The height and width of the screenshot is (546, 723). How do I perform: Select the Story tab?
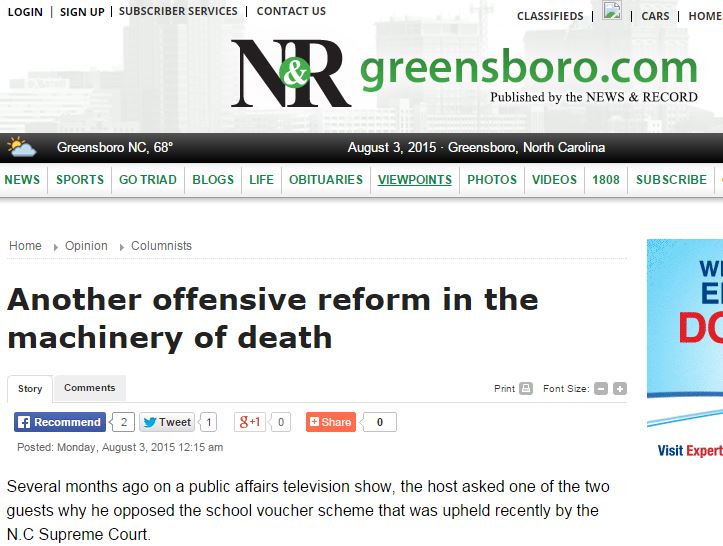30,389
